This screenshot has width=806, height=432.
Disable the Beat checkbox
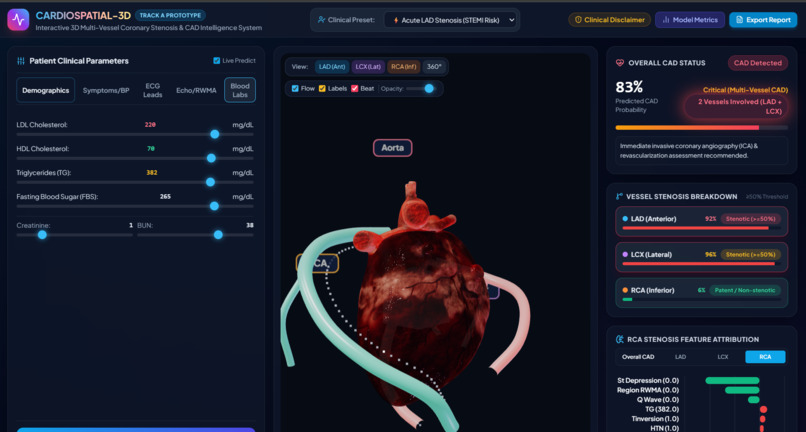point(355,88)
